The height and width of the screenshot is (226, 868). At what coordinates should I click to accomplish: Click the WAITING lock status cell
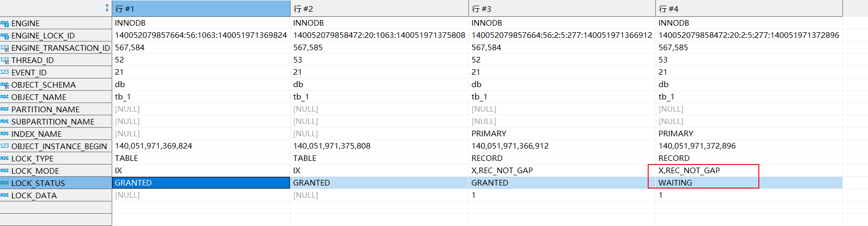(x=675, y=183)
